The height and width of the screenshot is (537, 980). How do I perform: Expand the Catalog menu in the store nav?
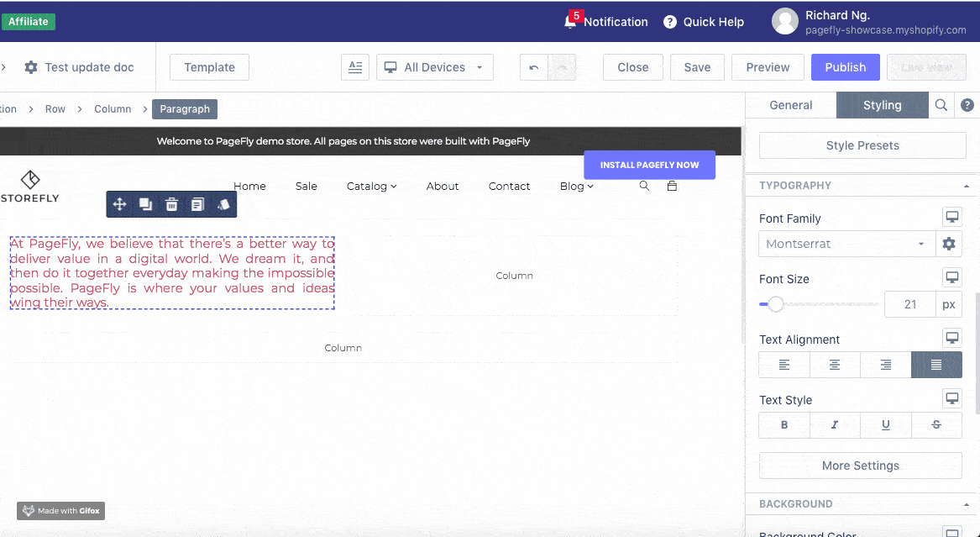(371, 187)
